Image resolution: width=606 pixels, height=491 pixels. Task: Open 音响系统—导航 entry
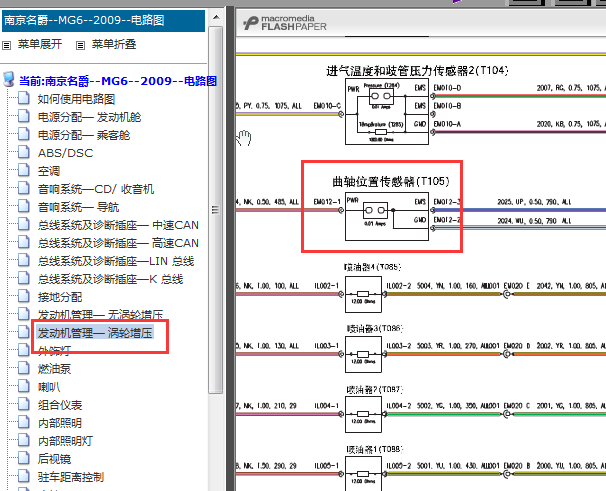[x=78, y=207]
